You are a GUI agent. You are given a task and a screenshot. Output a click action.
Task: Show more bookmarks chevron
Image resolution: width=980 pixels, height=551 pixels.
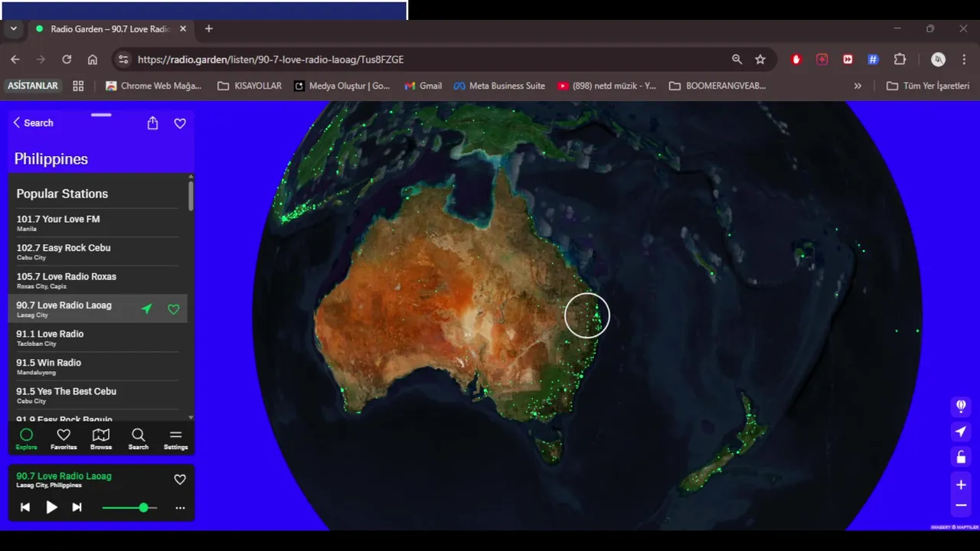point(857,86)
